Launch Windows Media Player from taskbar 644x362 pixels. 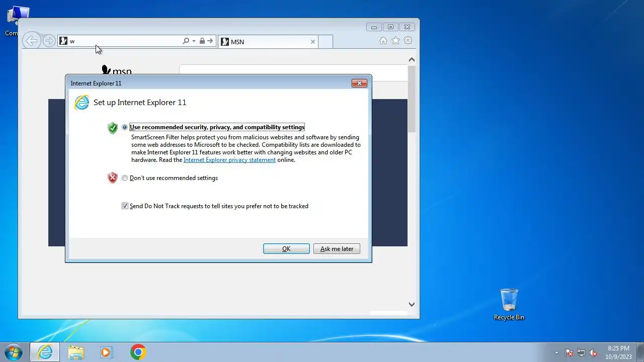point(107,352)
